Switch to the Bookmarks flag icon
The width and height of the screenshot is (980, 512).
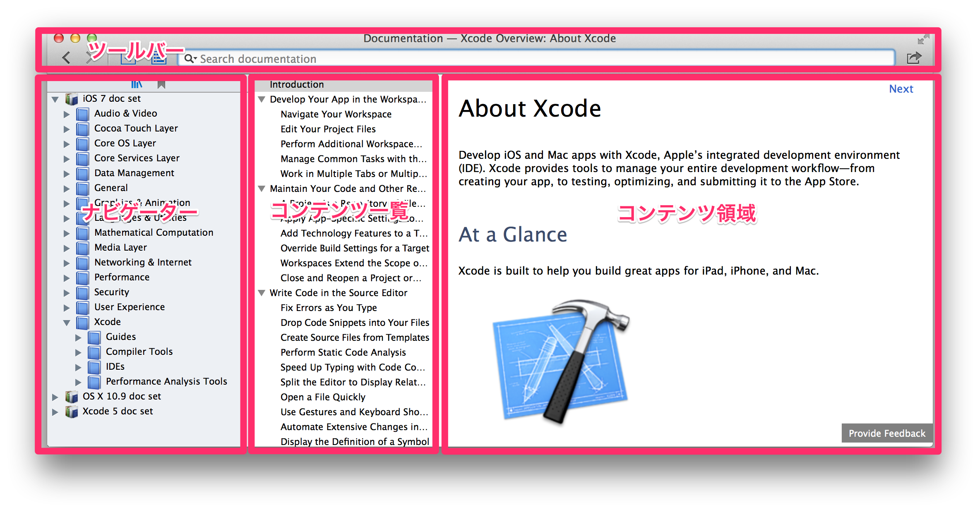click(x=161, y=85)
